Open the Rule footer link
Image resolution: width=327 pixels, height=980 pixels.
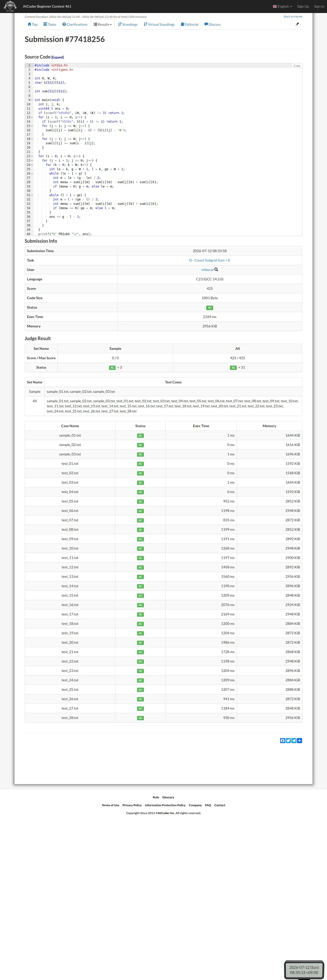click(156, 797)
